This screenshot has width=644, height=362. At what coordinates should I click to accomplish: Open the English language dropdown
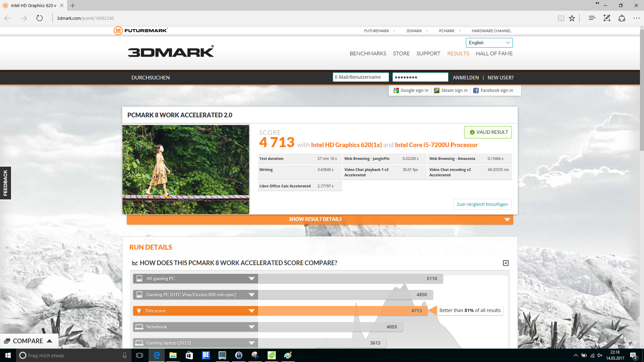(489, 43)
